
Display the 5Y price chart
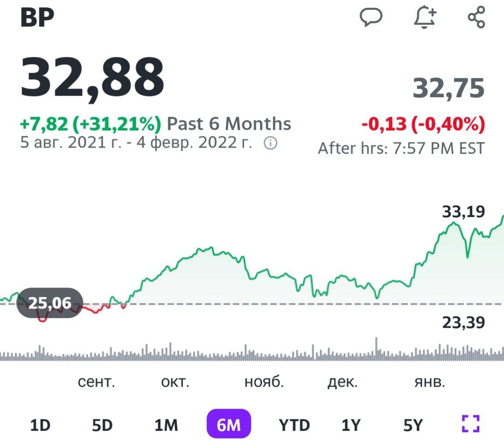tap(413, 425)
